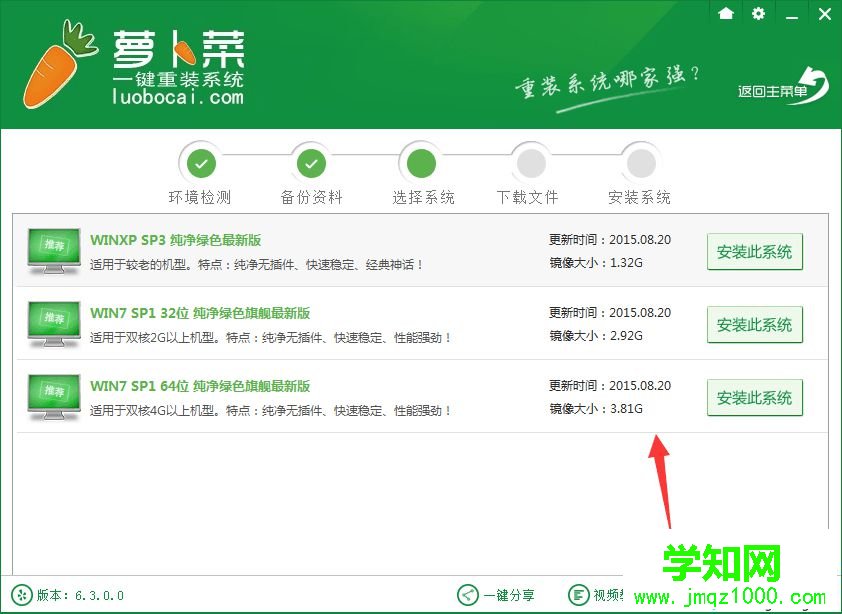Click the 安装系统 step label
Screen dimensions: 842x614
tap(639, 197)
